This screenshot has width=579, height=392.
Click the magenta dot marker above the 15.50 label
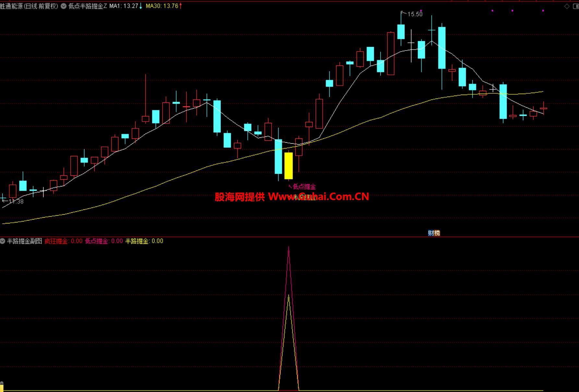(x=421, y=11)
